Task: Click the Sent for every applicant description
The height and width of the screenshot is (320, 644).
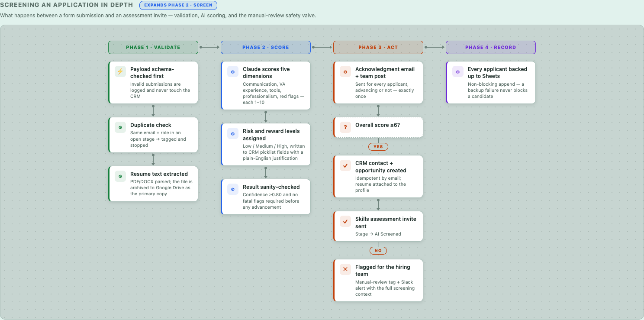Action: 385,90
